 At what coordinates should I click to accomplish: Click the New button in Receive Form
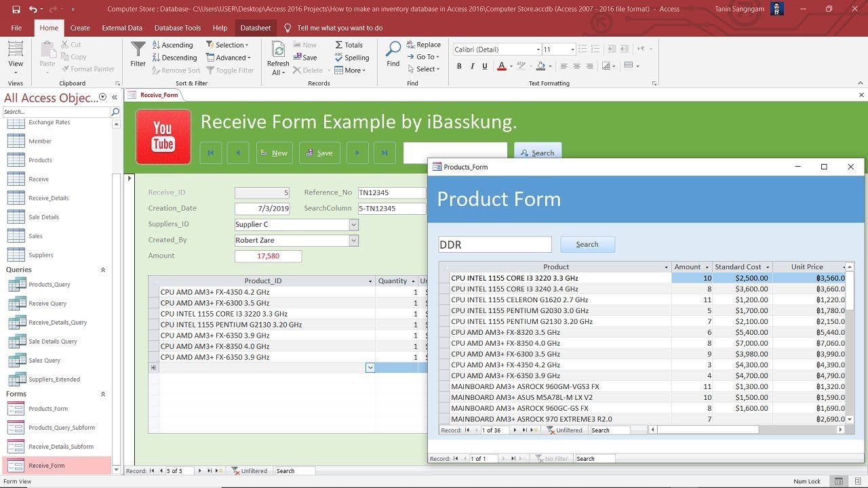(274, 153)
